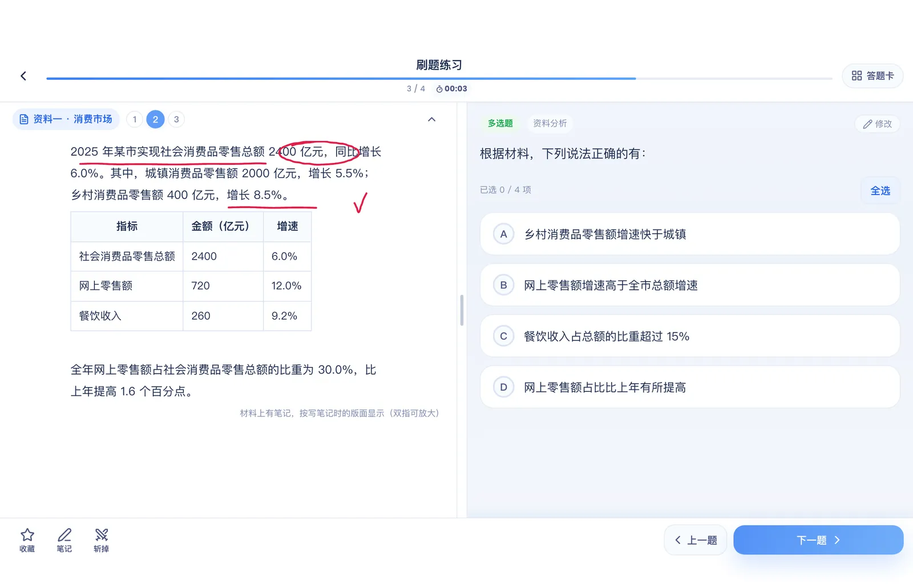Click the 修改 edit button
The width and height of the screenshot is (913, 588).
pyautogui.click(x=878, y=124)
